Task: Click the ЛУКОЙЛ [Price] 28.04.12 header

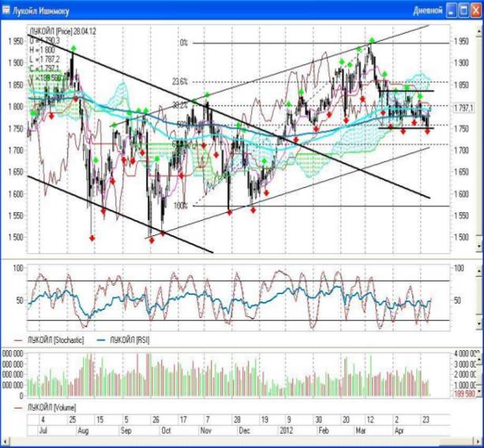Action: click(62, 32)
